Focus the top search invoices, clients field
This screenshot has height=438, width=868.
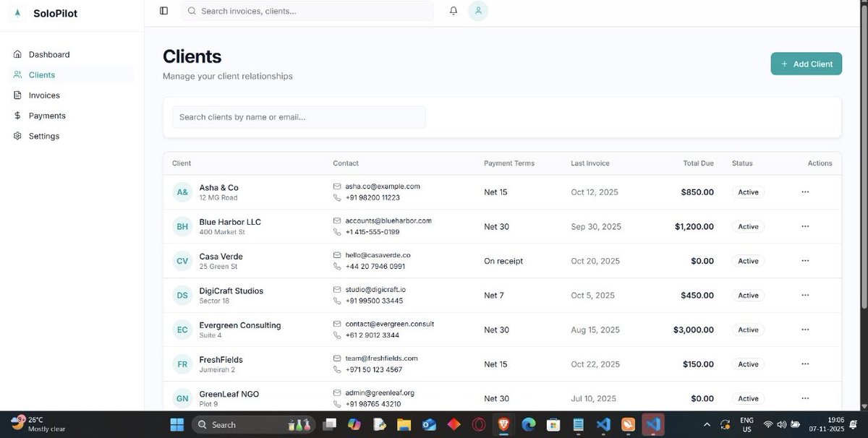tap(307, 11)
